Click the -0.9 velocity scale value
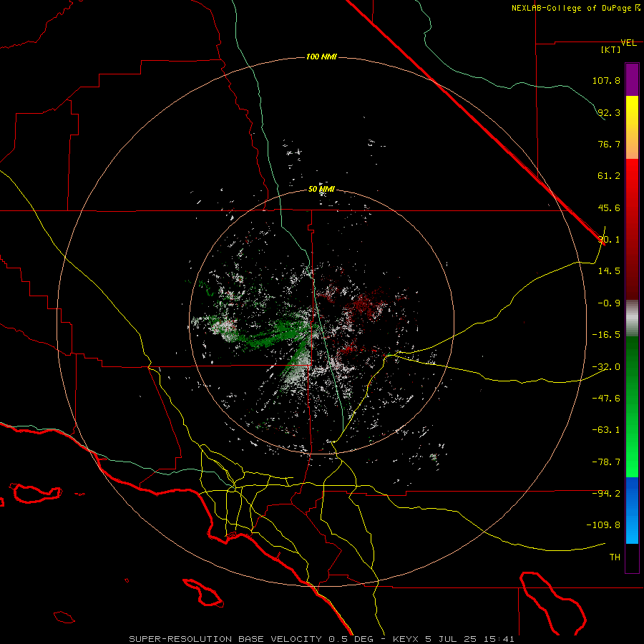Screen dimensions: 644x644 pos(609,303)
